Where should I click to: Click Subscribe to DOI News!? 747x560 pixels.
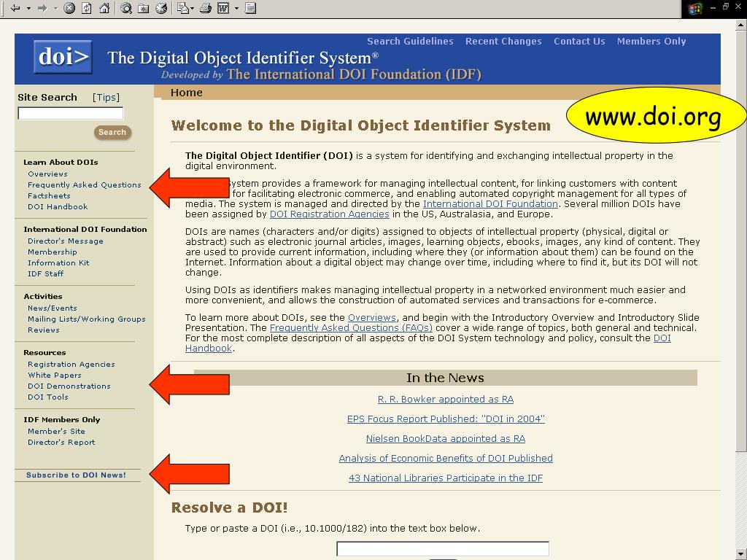(76, 475)
